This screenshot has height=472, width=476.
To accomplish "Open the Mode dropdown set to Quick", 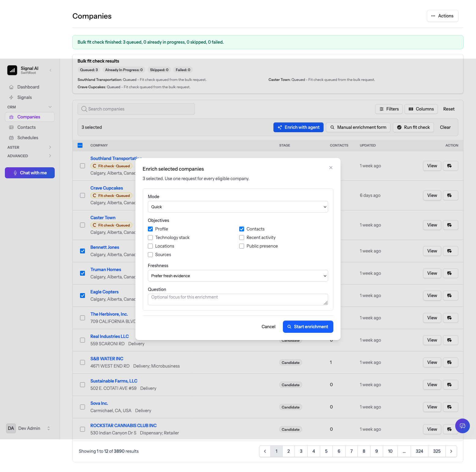I will 238,207.
